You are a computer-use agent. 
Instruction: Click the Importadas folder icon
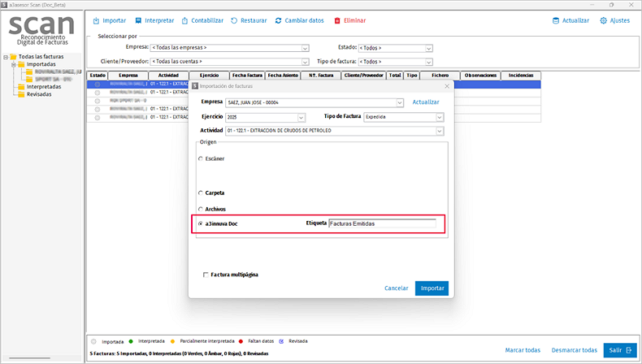tap(21, 64)
